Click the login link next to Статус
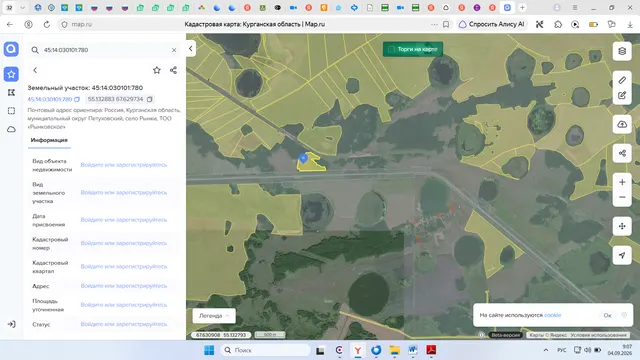Viewport: 640px width, 360px height. pyautogui.click(x=124, y=324)
